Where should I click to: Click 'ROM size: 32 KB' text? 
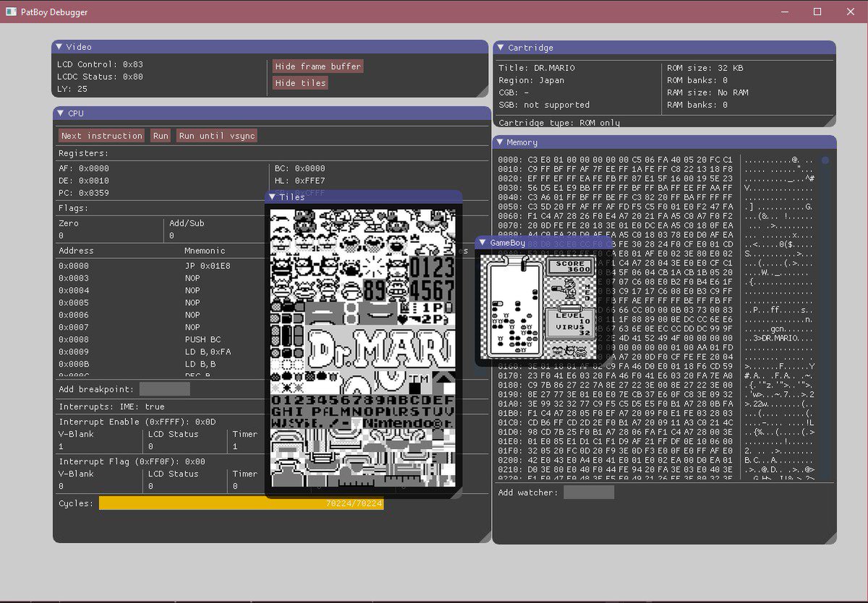coord(705,68)
